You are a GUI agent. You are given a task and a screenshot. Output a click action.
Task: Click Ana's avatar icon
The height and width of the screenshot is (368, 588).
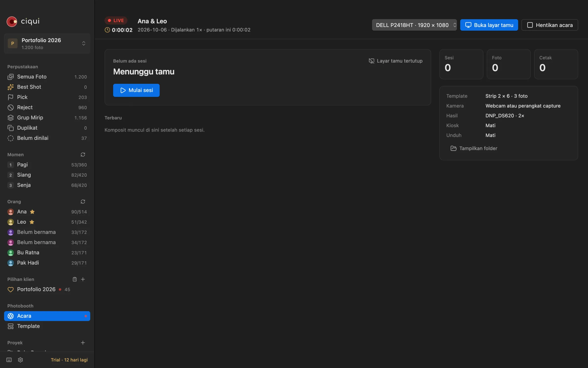point(11,212)
